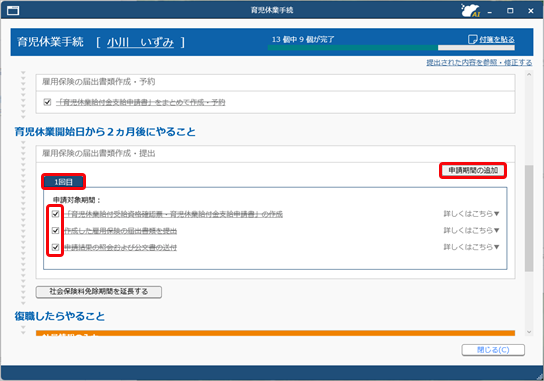Open employee link 小川 いずみ

140,42
